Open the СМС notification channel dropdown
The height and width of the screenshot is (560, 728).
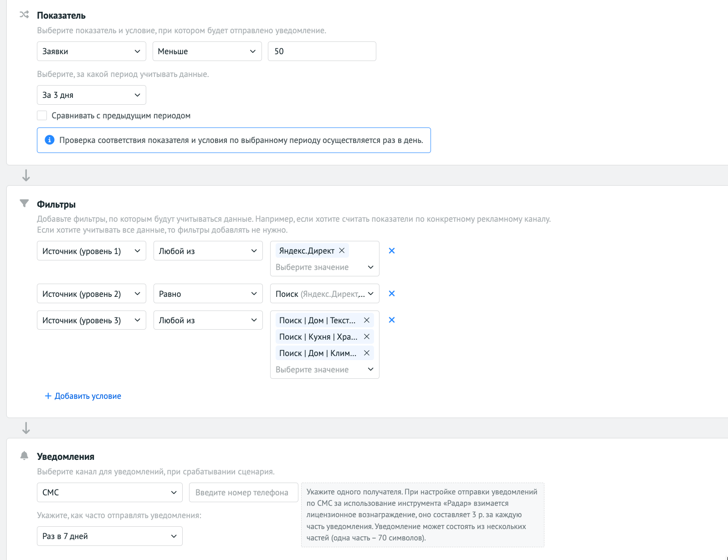pyautogui.click(x=109, y=493)
